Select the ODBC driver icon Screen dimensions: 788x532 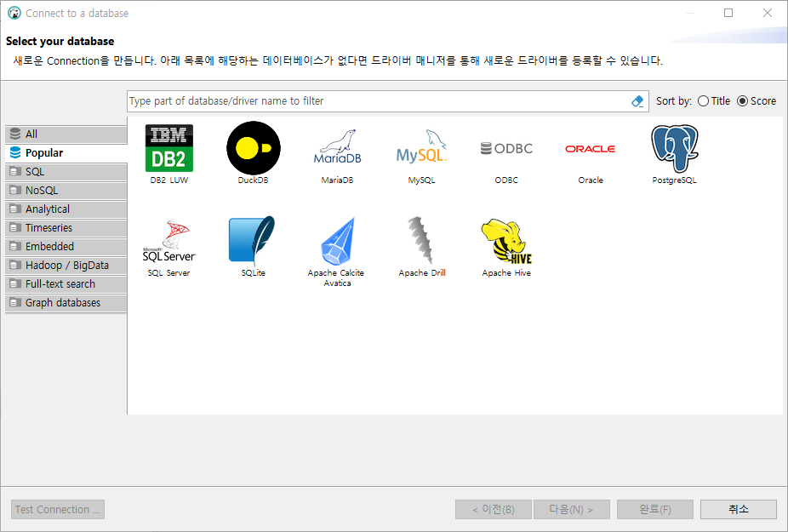[506, 148]
